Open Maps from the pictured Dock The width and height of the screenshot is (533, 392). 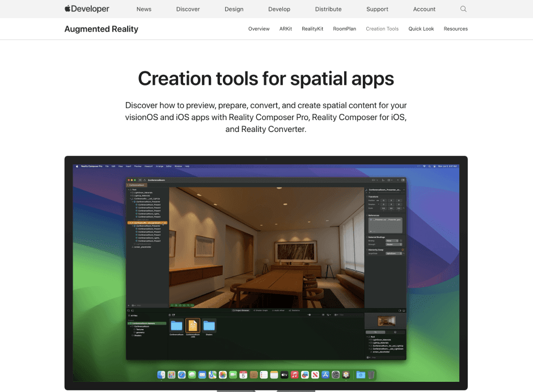(213, 374)
